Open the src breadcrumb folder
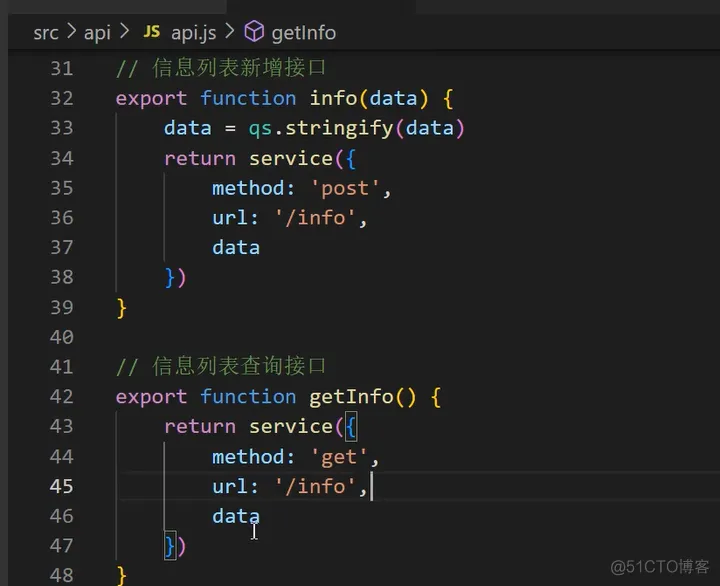This screenshot has width=720, height=586. tap(46, 33)
